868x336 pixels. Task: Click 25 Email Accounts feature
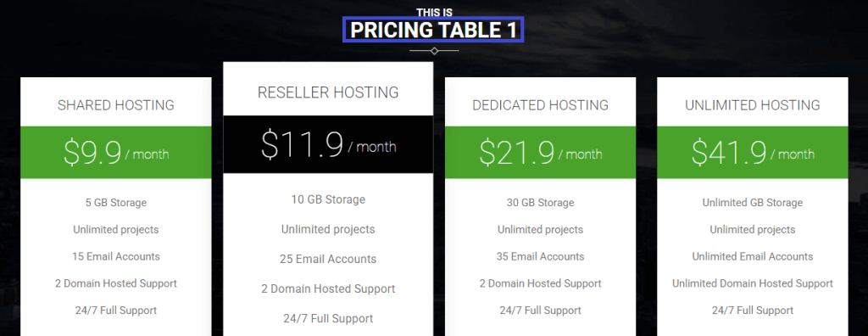click(328, 259)
